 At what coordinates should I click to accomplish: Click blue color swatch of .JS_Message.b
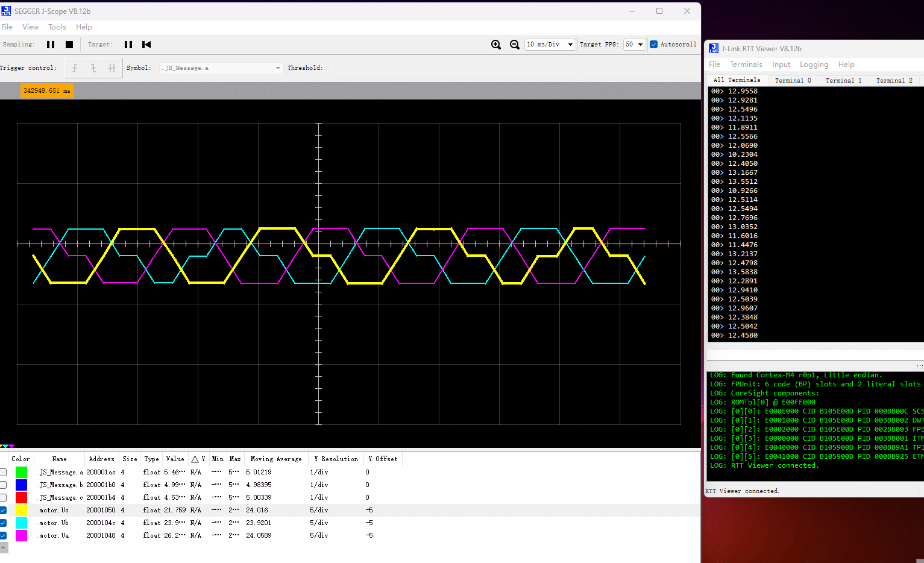[x=21, y=485]
